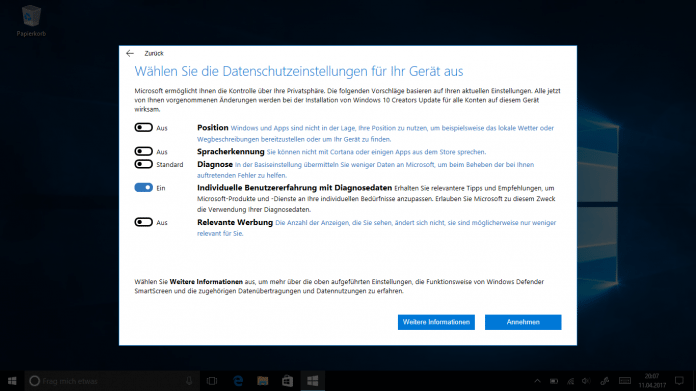Screen dimensions: 696x391
Task: Toggle the Diagnose switch set to Standard
Action: 143,164
